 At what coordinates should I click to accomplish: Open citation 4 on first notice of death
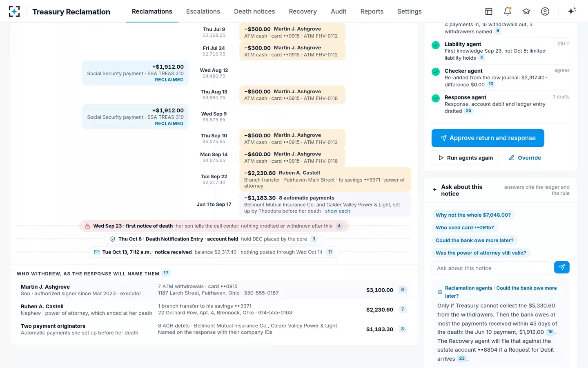click(x=339, y=226)
